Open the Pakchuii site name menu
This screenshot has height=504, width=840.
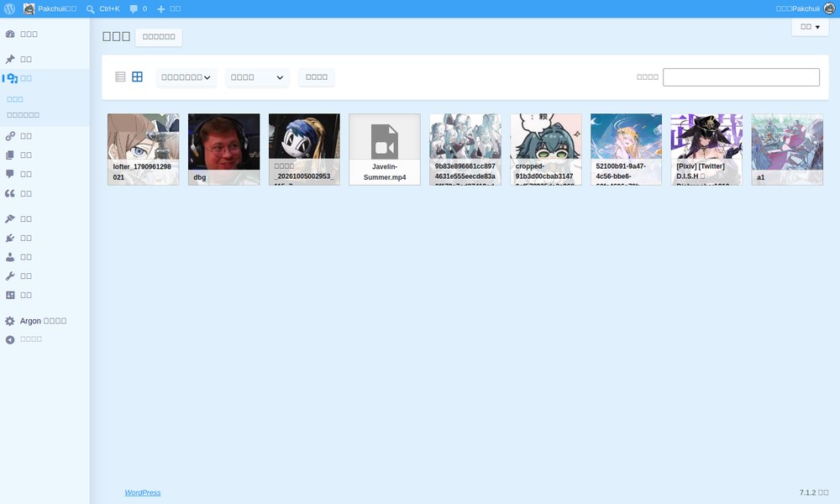pyautogui.click(x=50, y=8)
